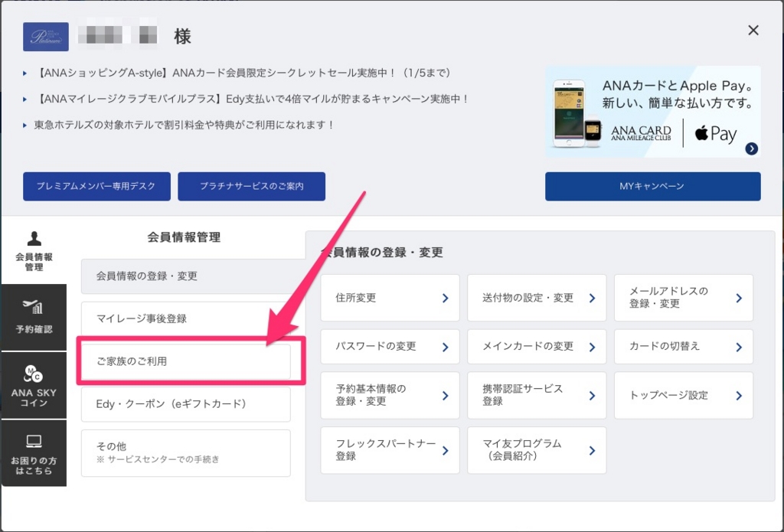Open 予約確認 sidebar tab
Viewport: 784px width, 532px height.
pyautogui.click(x=34, y=317)
